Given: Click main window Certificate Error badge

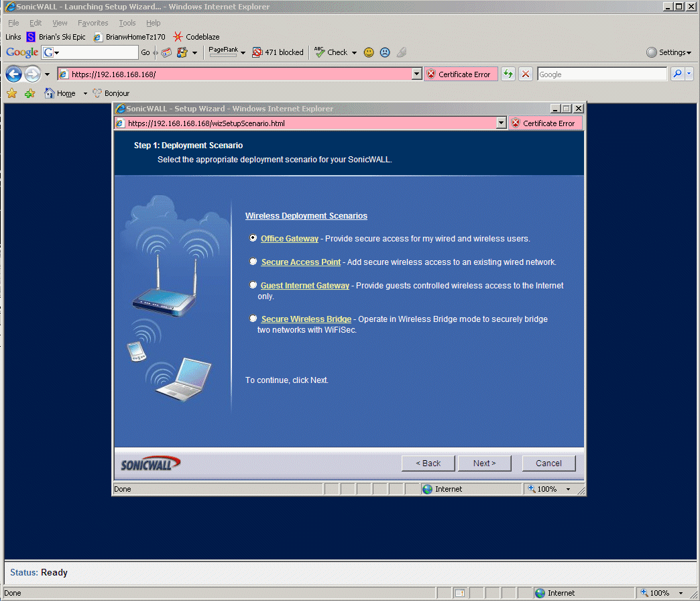Looking at the screenshot, I should point(460,74).
